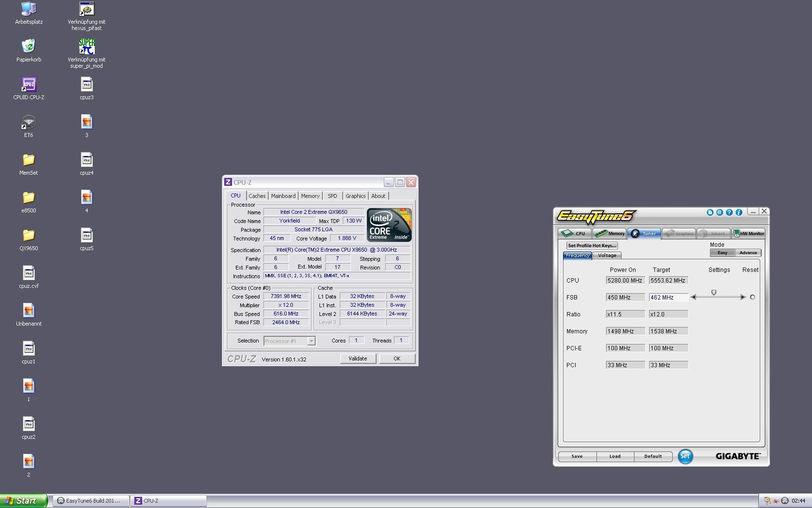Select the Papierkorb recycle bin icon
Viewport: 812px width, 508px height.
[x=29, y=51]
